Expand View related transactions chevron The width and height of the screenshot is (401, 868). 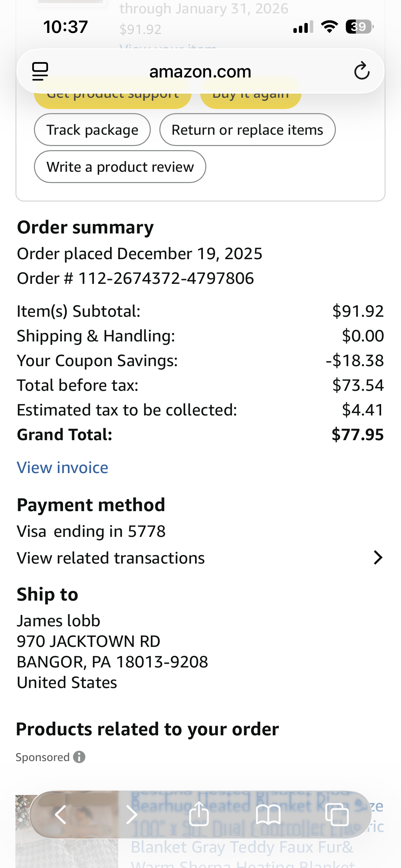(x=378, y=558)
